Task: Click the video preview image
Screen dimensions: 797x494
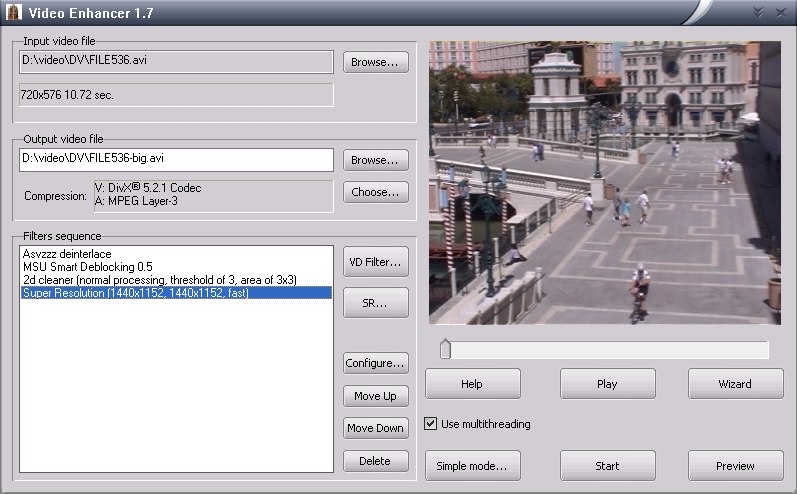Action: tap(605, 182)
